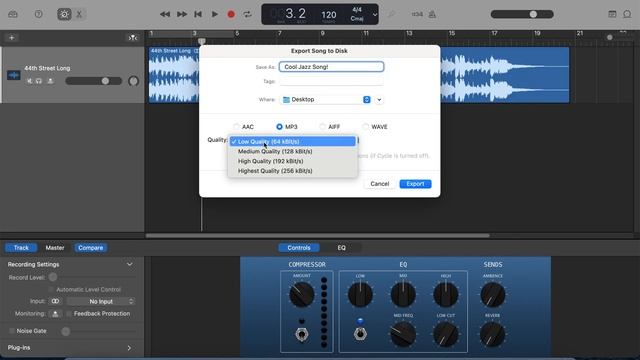This screenshot has width=640, height=360.
Task: Click the Compare button
Action: click(x=91, y=248)
